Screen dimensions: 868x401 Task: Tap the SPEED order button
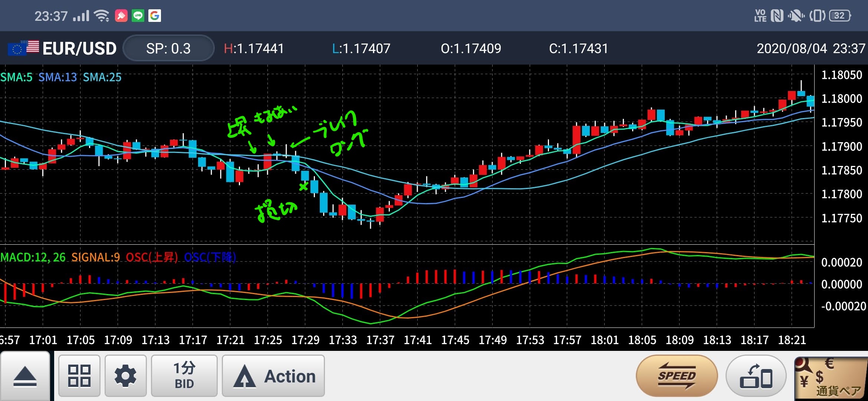[x=677, y=376]
